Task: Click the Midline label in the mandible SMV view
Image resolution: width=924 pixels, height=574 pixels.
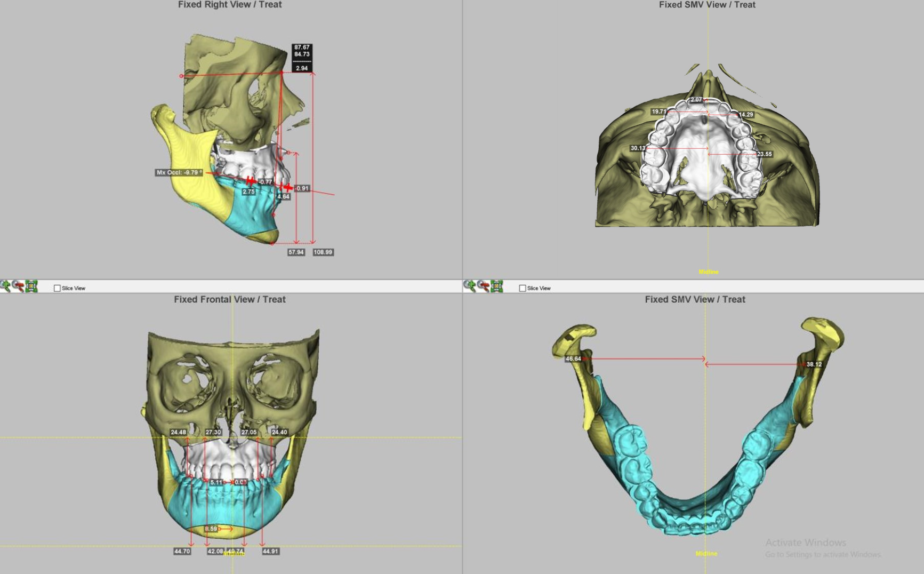Action: (706, 554)
